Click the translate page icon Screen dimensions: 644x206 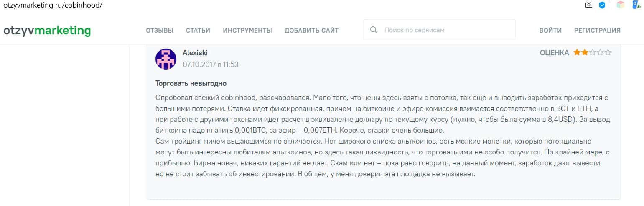tap(636, 5)
